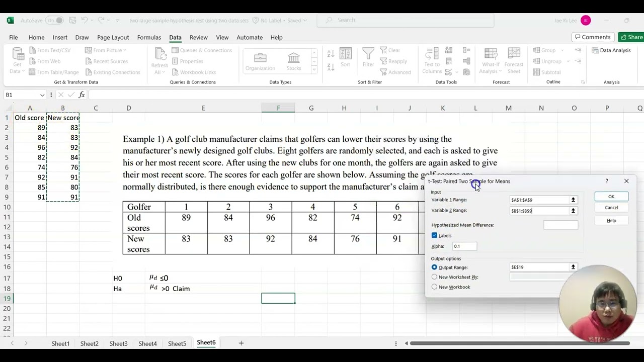
Task: Expand the Name Box dropdown
Action: [x=42, y=95]
